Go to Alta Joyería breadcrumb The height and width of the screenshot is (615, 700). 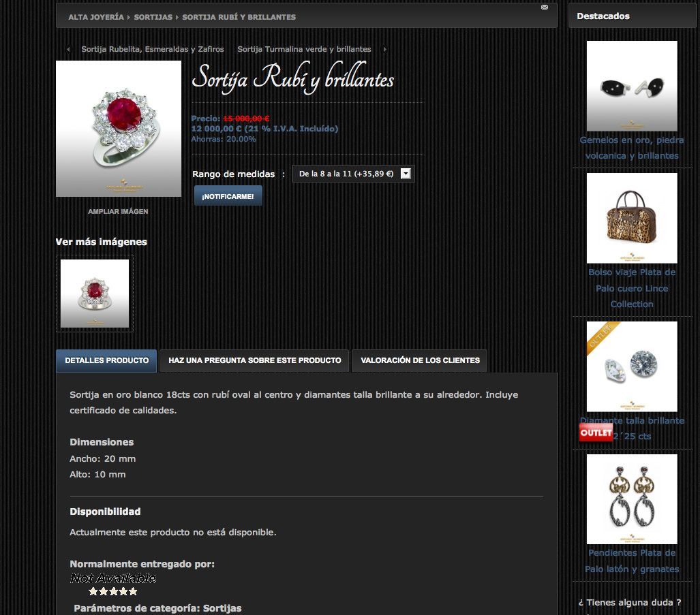(x=96, y=17)
